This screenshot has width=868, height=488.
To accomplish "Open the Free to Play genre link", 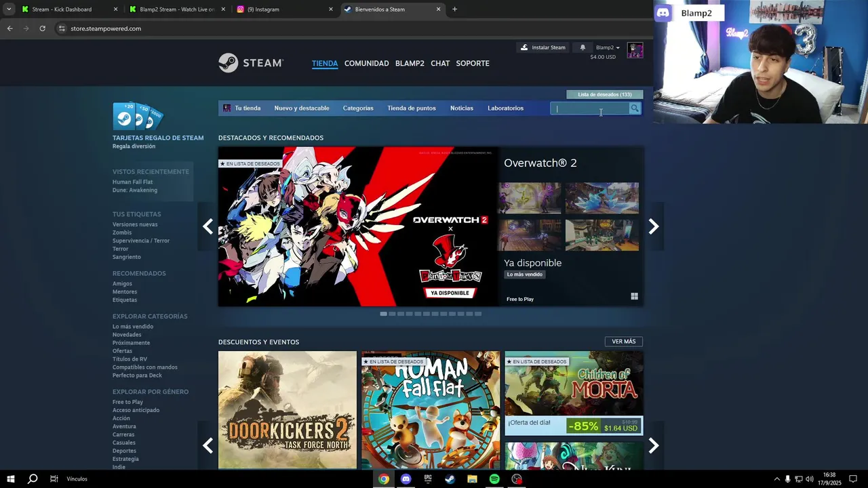I will pos(127,402).
